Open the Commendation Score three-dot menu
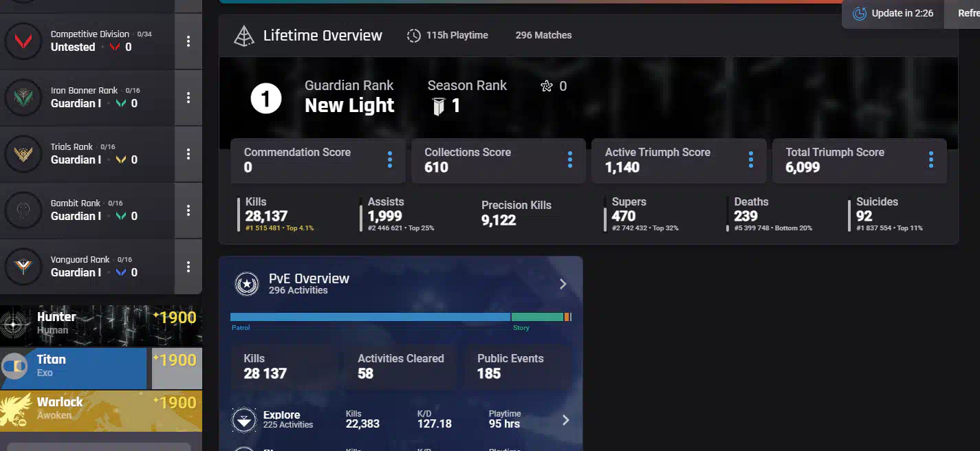The width and height of the screenshot is (980, 451). pyautogui.click(x=389, y=160)
